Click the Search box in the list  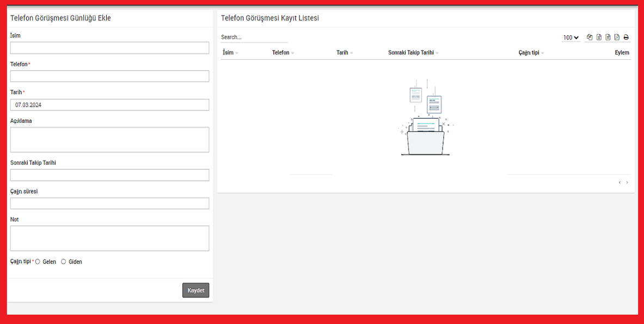[254, 38]
